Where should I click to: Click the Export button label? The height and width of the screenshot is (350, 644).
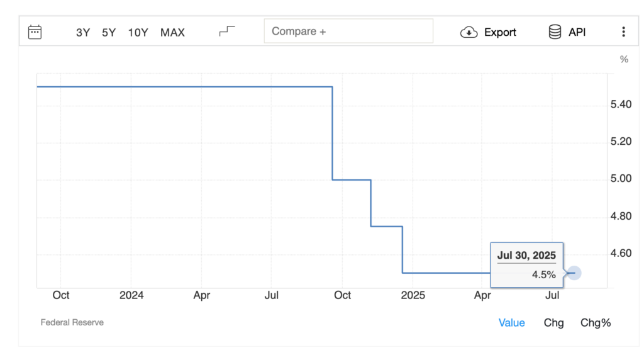pyautogui.click(x=500, y=33)
